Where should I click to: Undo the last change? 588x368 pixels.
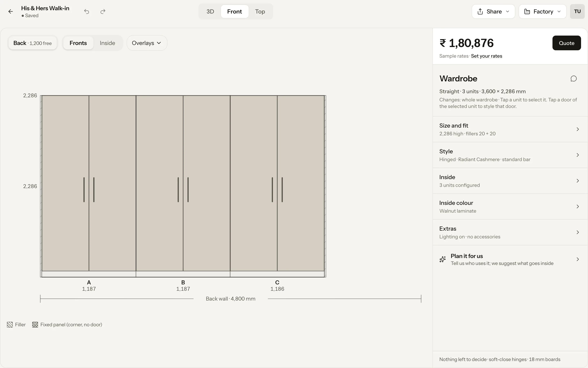click(x=87, y=11)
